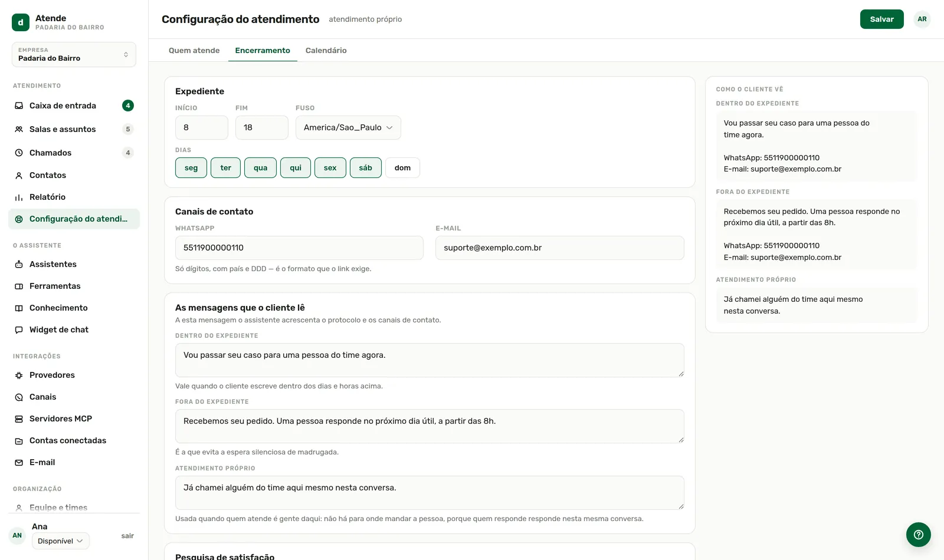Viewport: 944px width, 560px height.
Task: Deselect the seg day chip
Action: (x=191, y=168)
